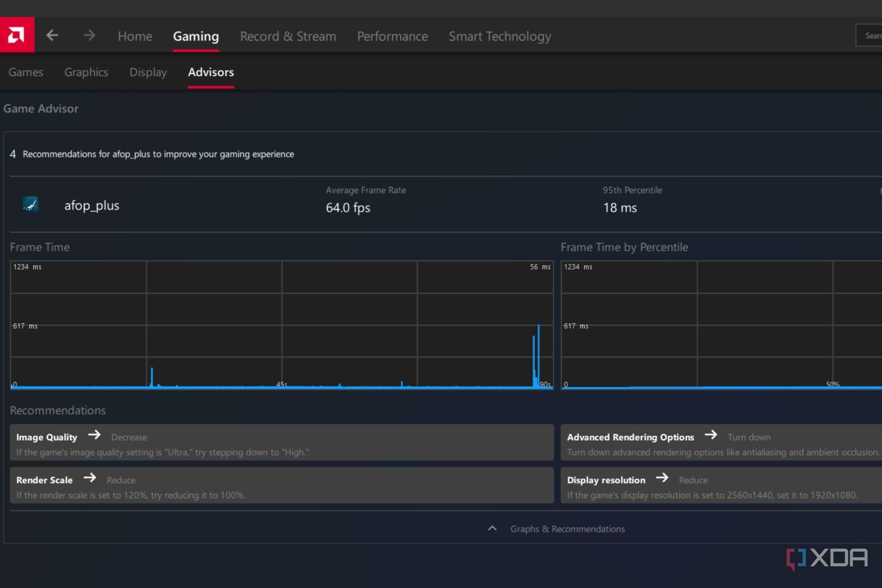Open the Home tab
The width and height of the screenshot is (882, 588).
[135, 36]
